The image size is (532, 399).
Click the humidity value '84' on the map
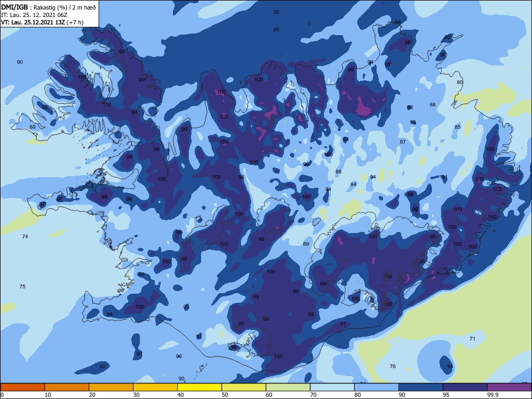[x=354, y=184]
